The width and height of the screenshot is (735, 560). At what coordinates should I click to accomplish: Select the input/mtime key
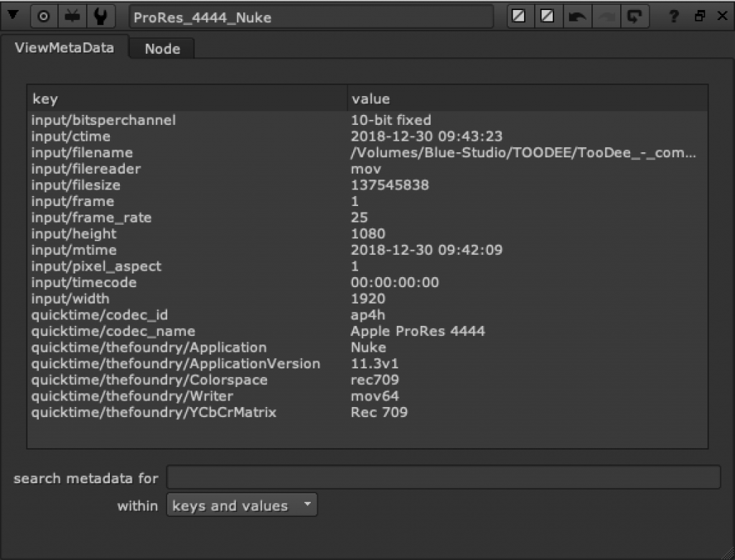[x=74, y=250]
